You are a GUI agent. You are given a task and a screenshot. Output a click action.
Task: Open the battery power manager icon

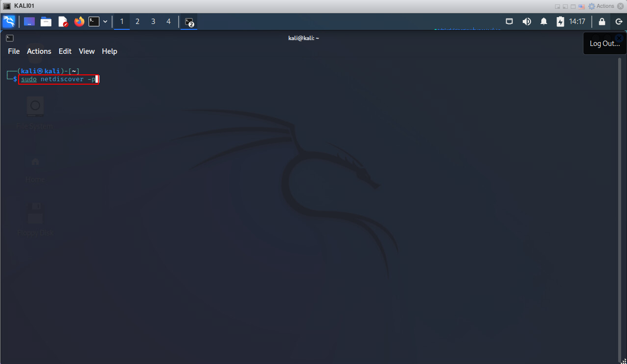(560, 22)
